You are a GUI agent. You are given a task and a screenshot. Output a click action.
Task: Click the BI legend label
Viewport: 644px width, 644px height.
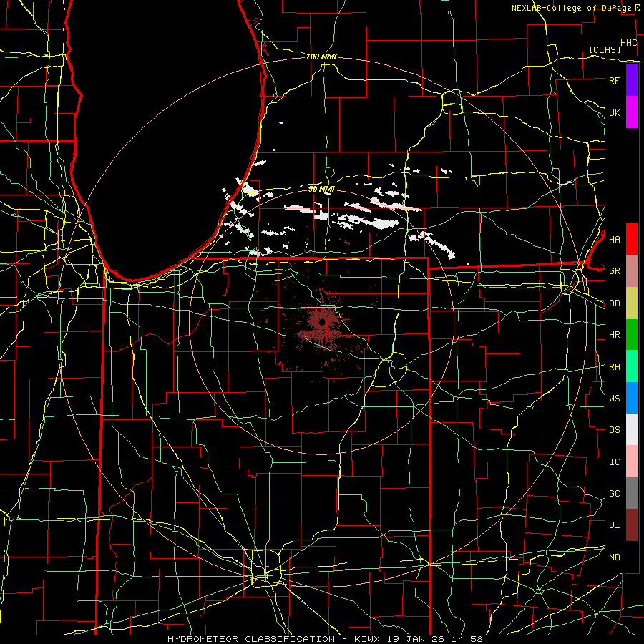coord(614,525)
